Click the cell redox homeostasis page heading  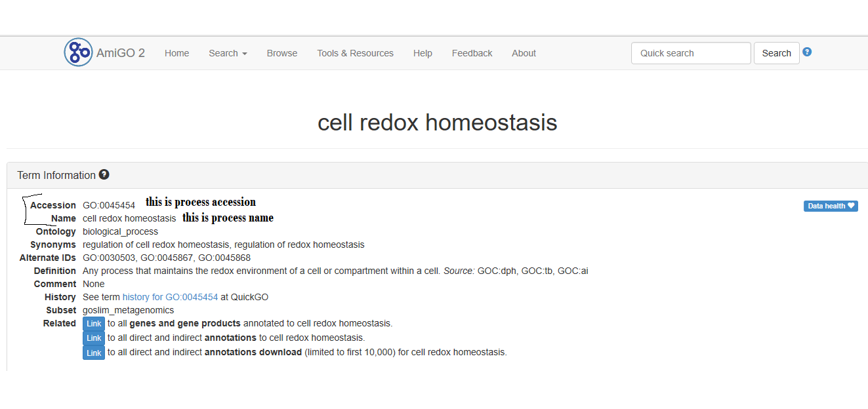pos(437,123)
